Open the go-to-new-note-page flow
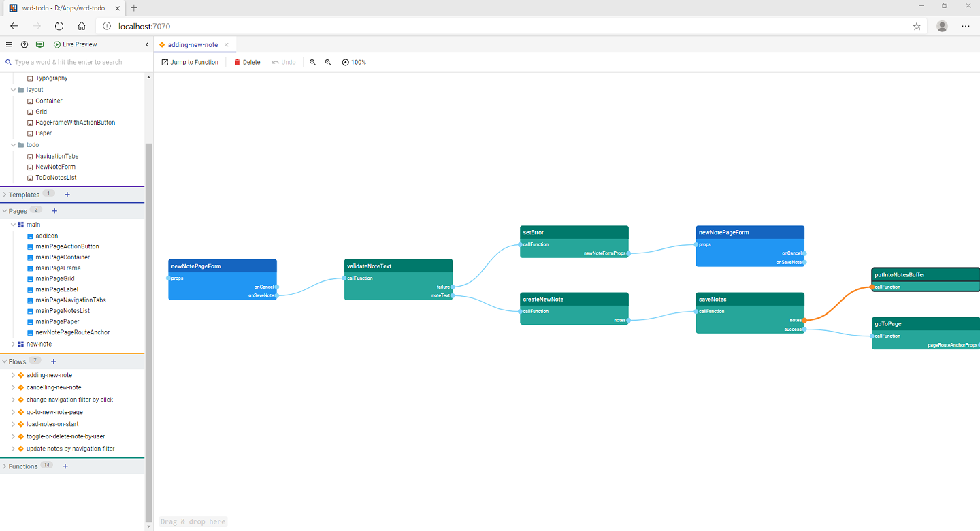The image size is (980, 531). tap(54, 412)
